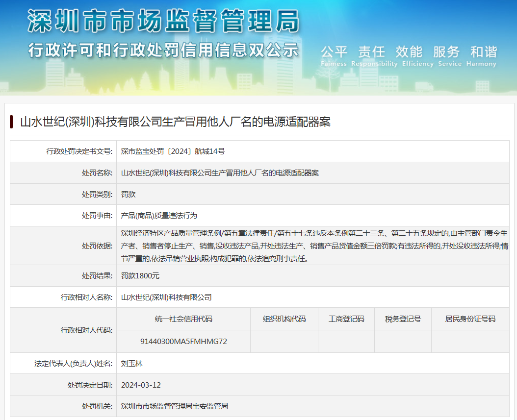The height and width of the screenshot is (420, 517).
Task: Click the 处罚事由 label
Action: pyautogui.click(x=97, y=216)
